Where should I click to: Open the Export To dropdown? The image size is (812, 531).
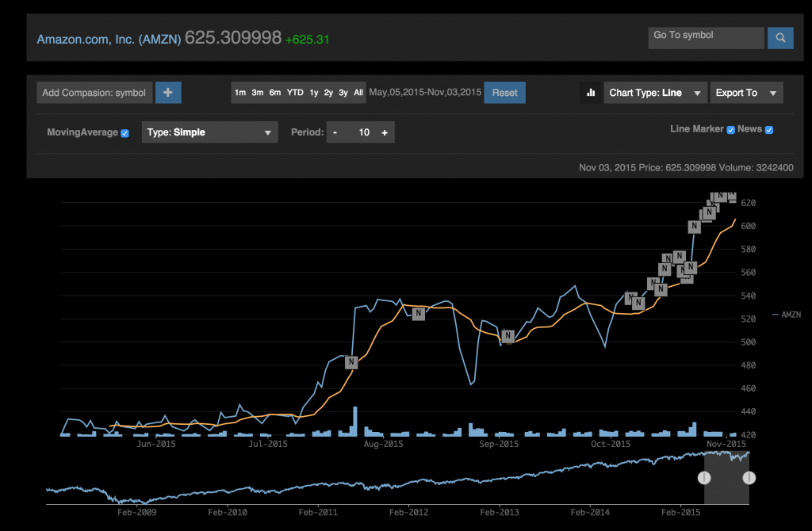point(746,93)
